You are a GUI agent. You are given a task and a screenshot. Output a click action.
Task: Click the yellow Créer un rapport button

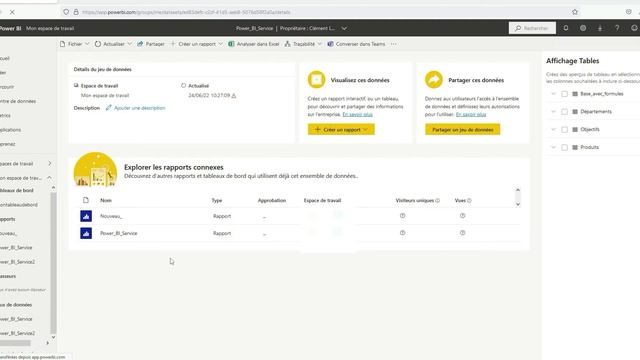[341, 129]
